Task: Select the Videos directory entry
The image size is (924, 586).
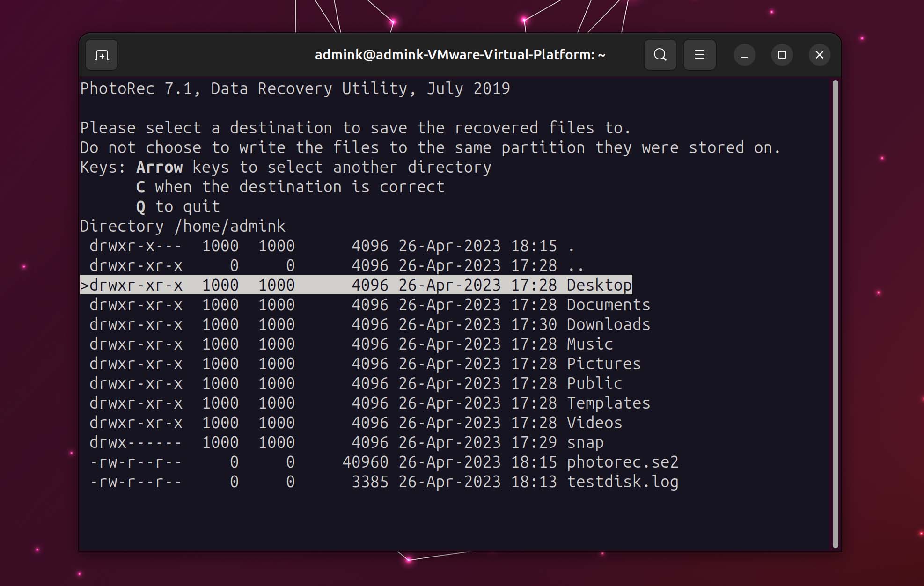Action: (x=356, y=423)
